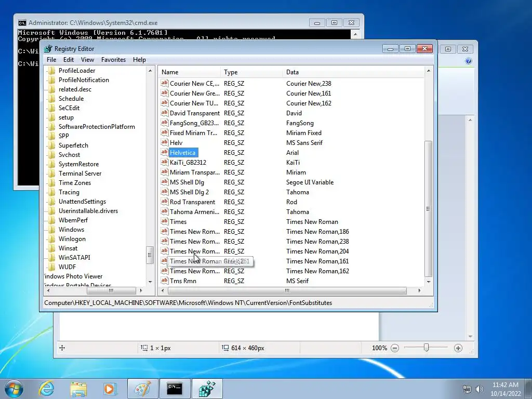Select the Time Zones tree key

(75, 183)
